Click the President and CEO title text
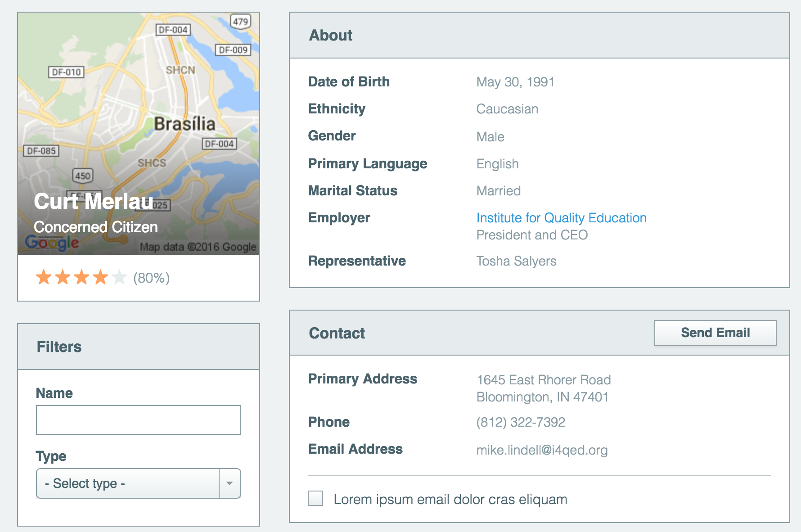Viewport: 801px width, 532px height. coord(532,235)
